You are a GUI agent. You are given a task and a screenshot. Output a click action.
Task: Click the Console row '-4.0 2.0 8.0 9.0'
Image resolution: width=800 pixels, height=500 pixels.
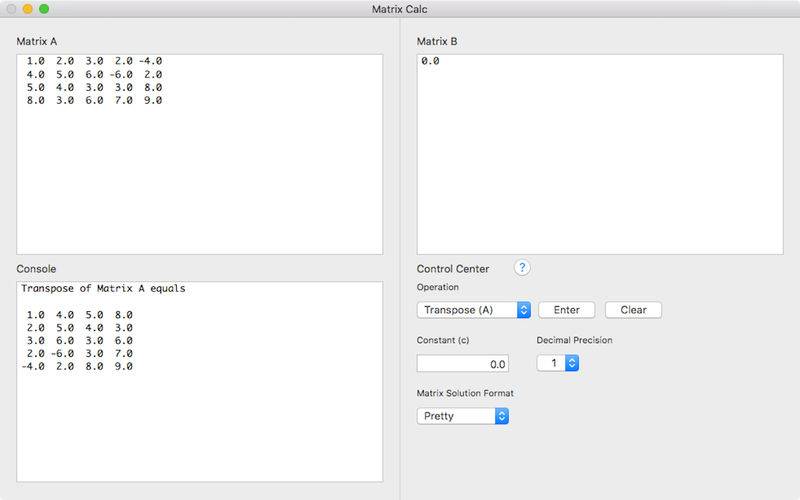[78, 366]
